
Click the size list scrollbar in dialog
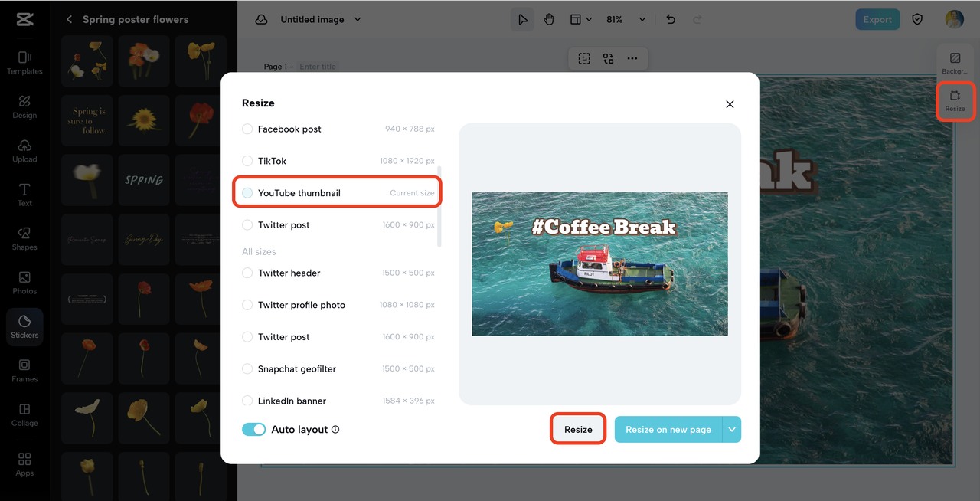click(439, 206)
